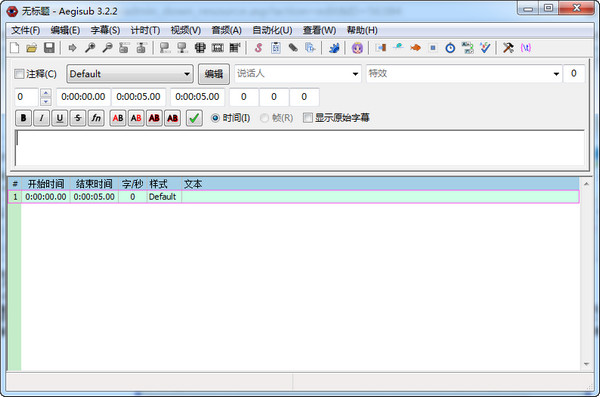Open the 字幕(S) menu

click(105, 30)
